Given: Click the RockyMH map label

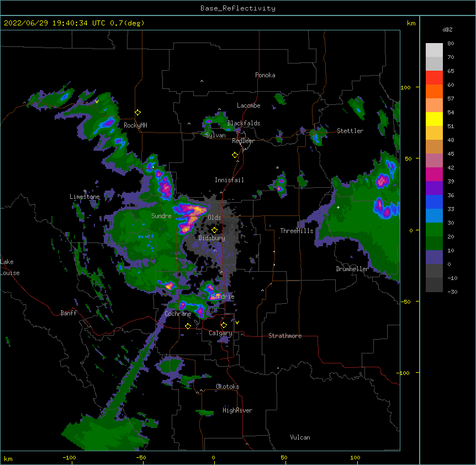Looking at the screenshot, I should click(135, 125).
